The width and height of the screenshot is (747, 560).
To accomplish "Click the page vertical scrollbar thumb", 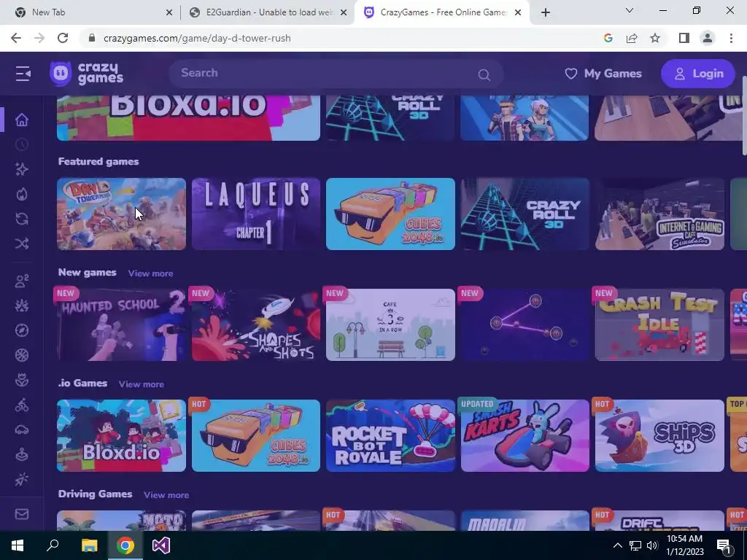I will coord(744,114).
